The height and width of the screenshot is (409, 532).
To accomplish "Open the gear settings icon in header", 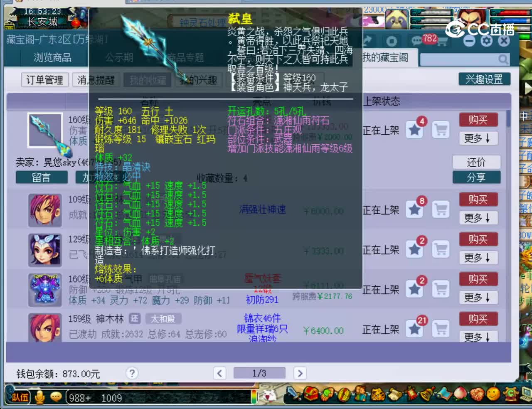I will [x=487, y=40].
